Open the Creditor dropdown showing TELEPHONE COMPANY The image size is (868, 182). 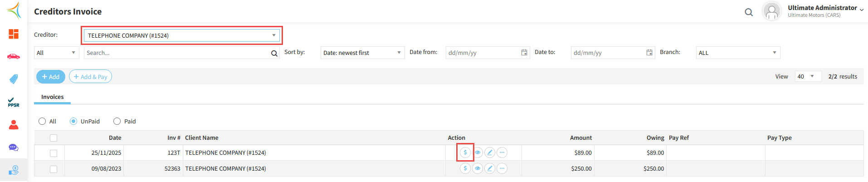coord(181,35)
